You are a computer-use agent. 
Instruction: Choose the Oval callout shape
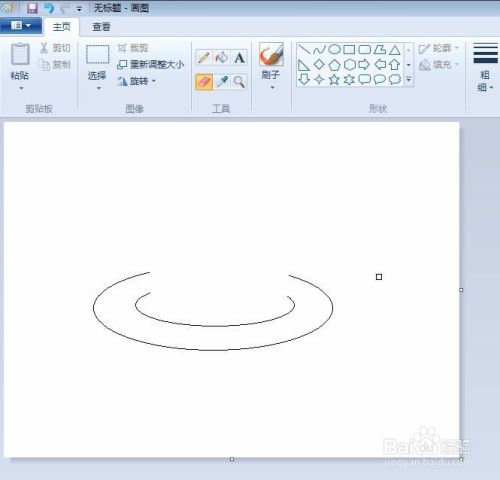(380, 79)
